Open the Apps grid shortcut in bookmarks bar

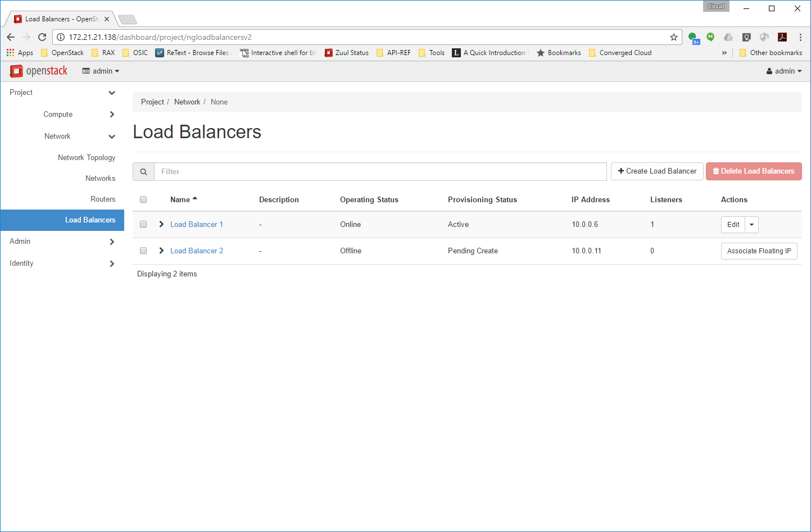pyautogui.click(x=20, y=53)
